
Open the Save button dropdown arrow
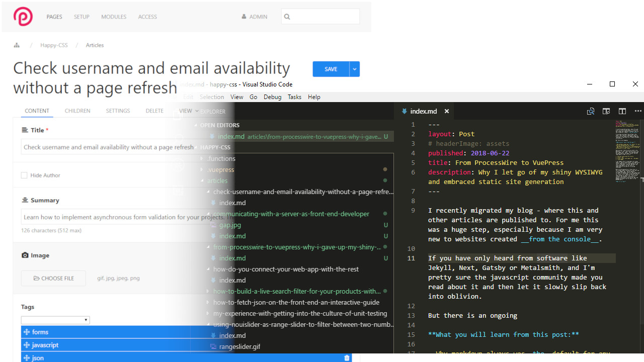tap(355, 69)
